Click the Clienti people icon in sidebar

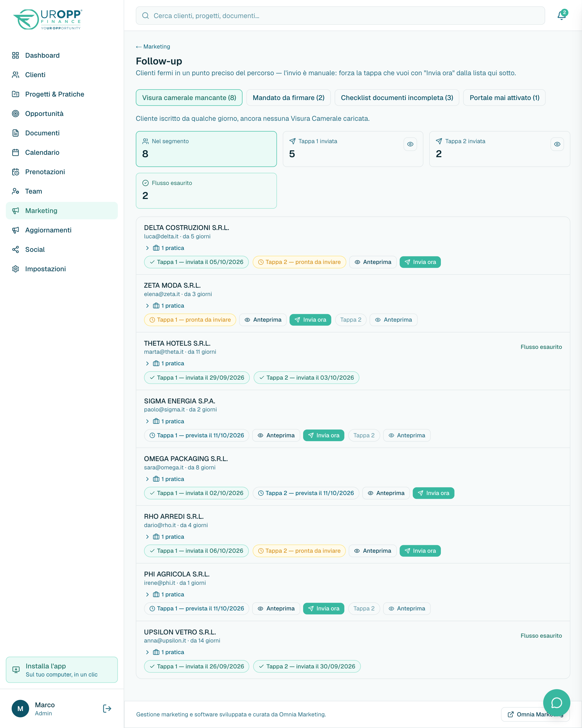tap(16, 75)
